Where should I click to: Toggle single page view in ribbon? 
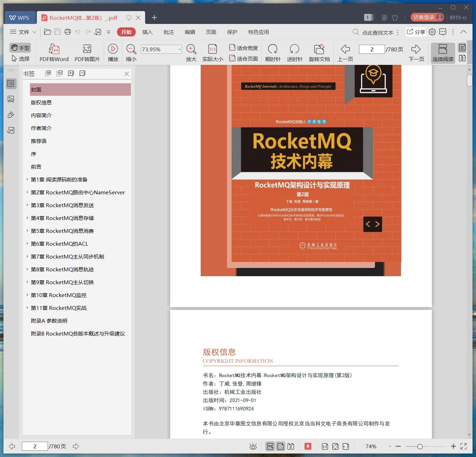(462, 48)
